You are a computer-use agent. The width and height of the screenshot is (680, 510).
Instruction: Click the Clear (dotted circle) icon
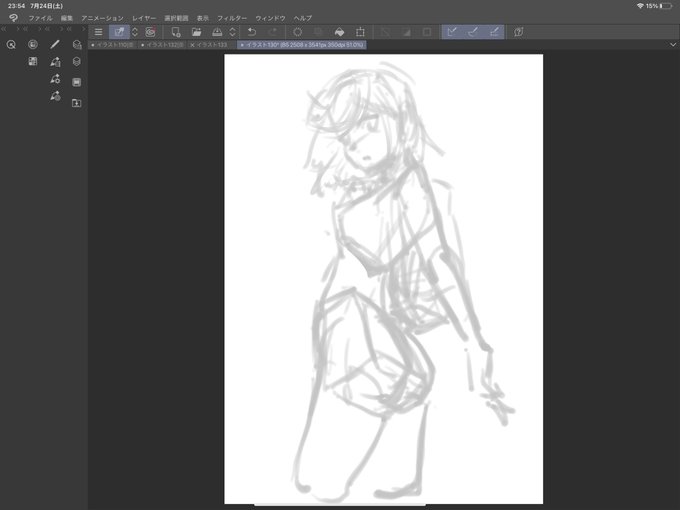(298, 32)
